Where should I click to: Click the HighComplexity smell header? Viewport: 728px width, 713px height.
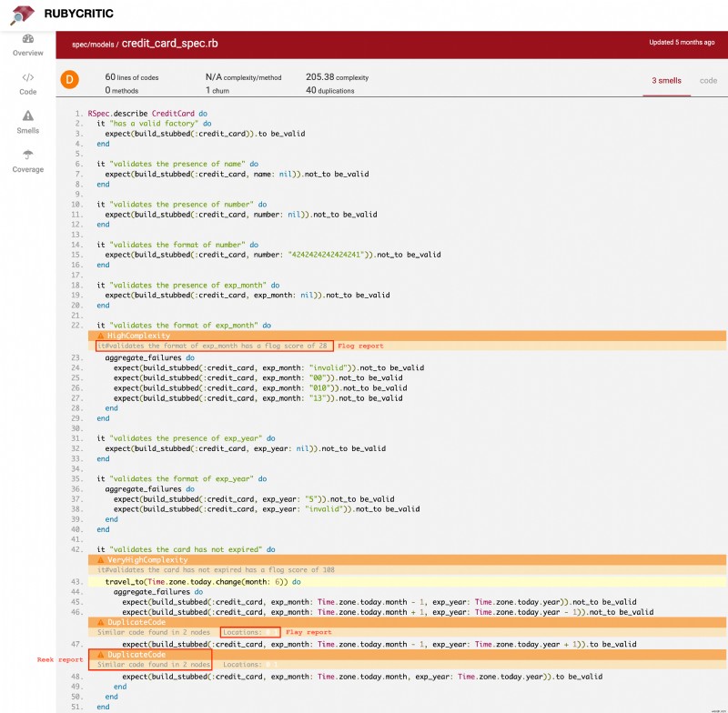coord(407,336)
